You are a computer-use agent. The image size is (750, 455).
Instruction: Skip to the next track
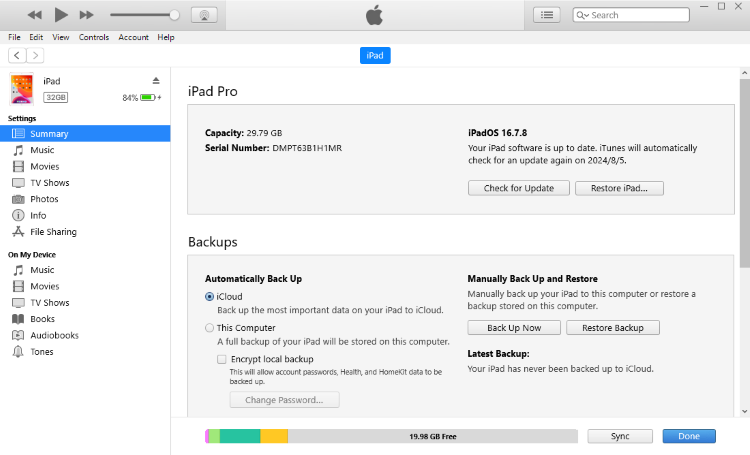click(x=86, y=15)
